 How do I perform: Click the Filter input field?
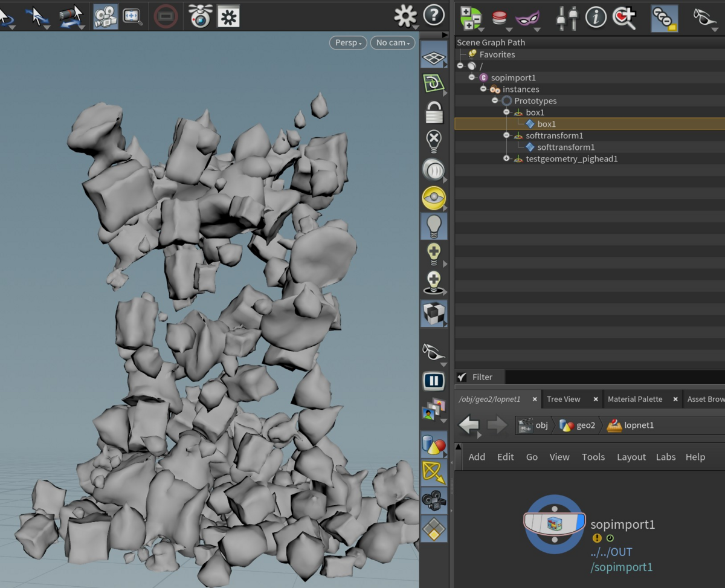point(614,377)
